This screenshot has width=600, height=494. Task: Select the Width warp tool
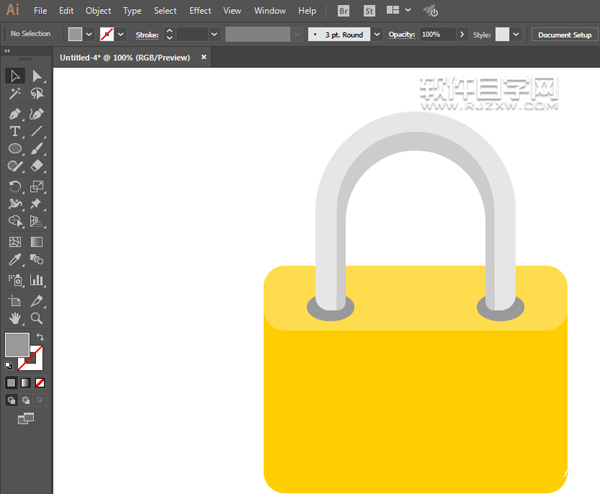[15, 204]
